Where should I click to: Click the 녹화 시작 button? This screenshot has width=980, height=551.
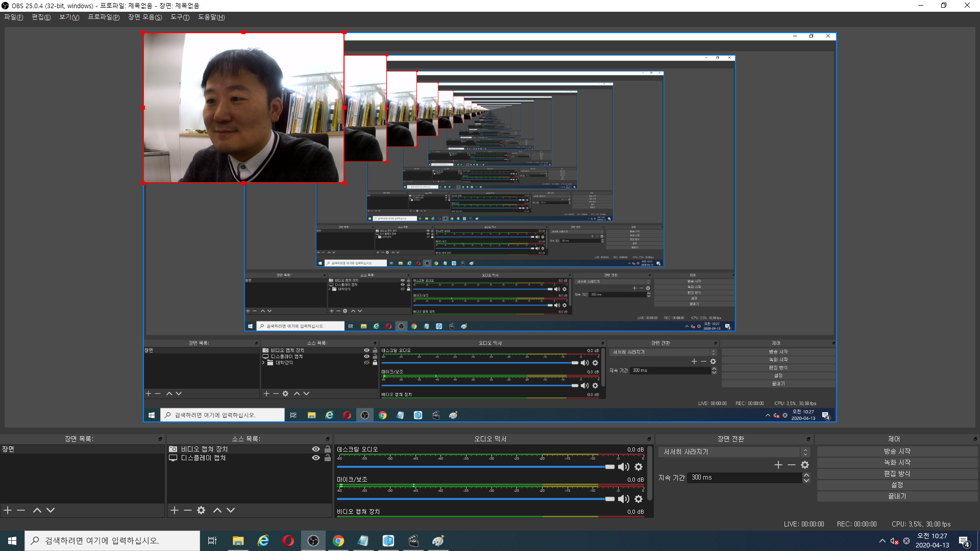coord(897,463)
